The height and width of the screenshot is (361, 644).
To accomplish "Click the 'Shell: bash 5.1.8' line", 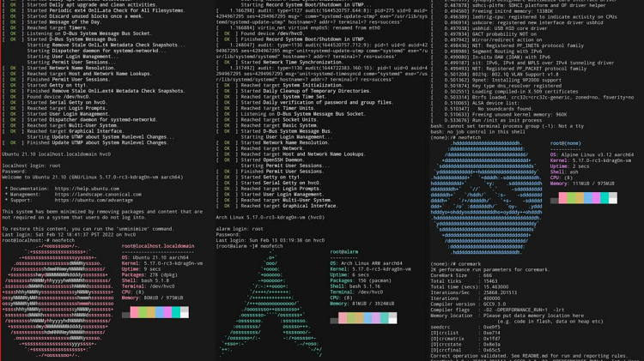I will click(145, 280).
